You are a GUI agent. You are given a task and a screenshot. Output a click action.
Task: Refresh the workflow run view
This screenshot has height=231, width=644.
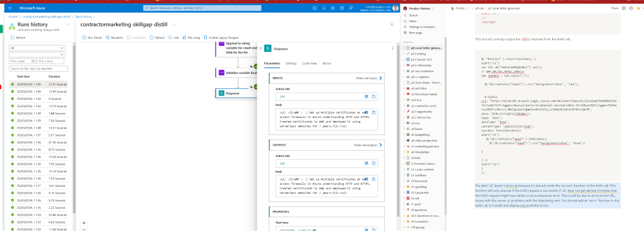(x=157, y=37)
